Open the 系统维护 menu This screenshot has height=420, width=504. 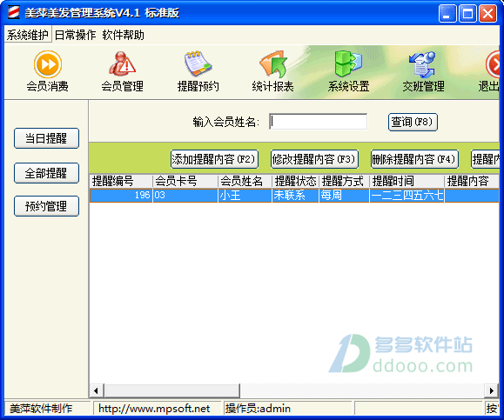point(28,35)
